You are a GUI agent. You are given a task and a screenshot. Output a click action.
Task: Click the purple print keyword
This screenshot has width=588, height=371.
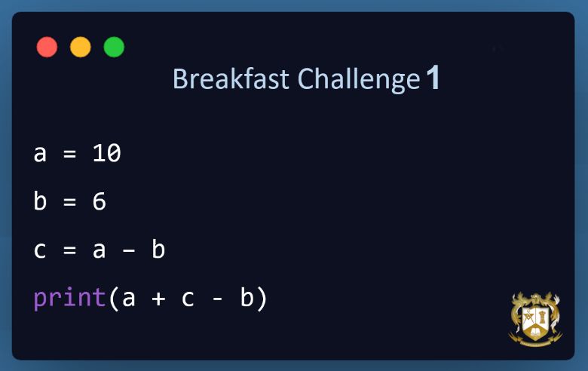coord(69,299)
